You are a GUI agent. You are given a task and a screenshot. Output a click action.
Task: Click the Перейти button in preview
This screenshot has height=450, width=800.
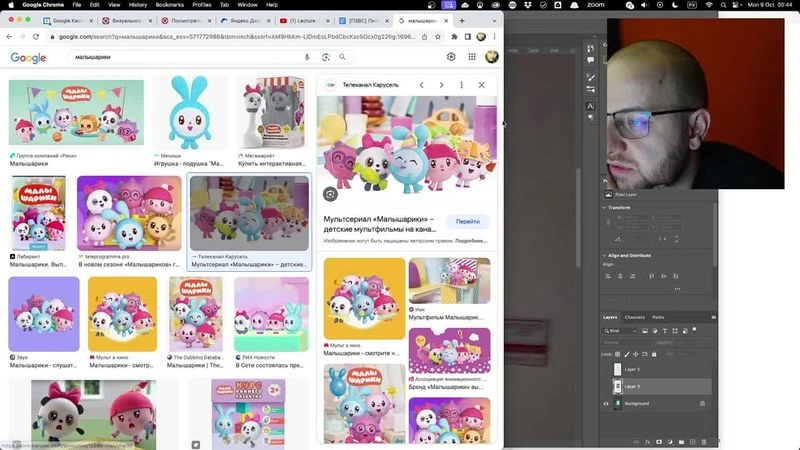coord(467,221)
